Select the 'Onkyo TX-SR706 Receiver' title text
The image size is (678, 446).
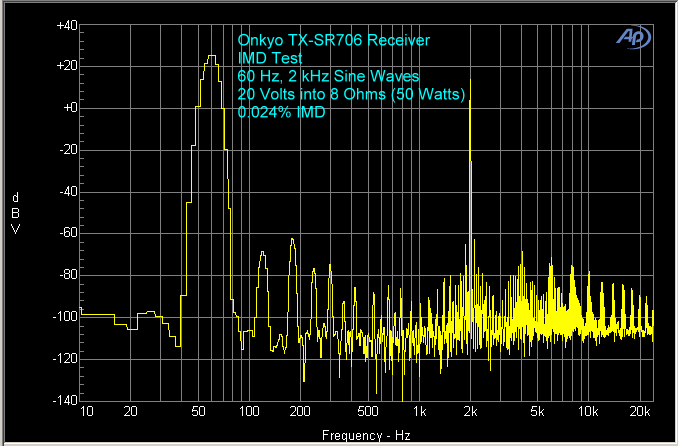point(334,40)
